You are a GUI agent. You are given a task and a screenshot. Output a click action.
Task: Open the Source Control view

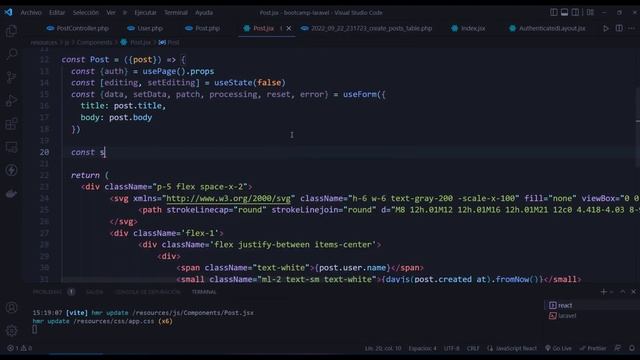pos(11,77)
